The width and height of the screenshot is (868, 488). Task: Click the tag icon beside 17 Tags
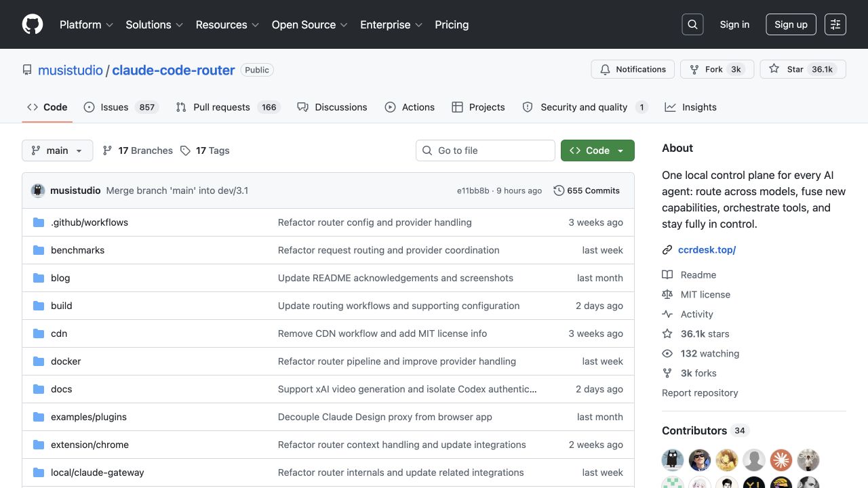[x=185, y=150]
